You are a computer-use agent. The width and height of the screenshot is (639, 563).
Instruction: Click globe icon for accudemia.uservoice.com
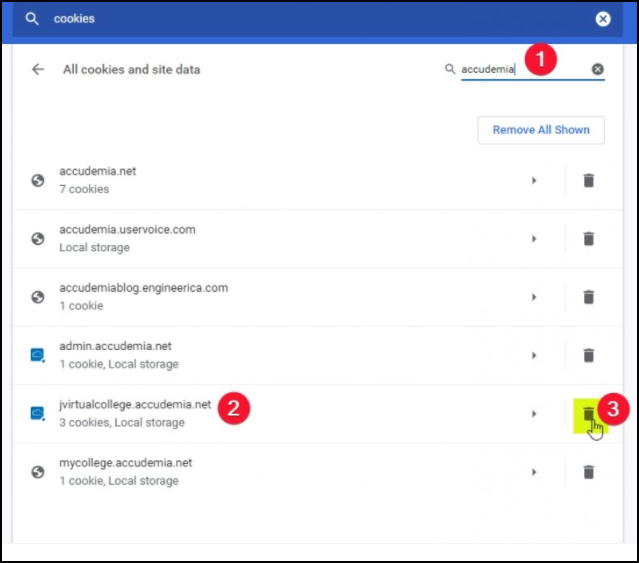(x=38, y=239)
